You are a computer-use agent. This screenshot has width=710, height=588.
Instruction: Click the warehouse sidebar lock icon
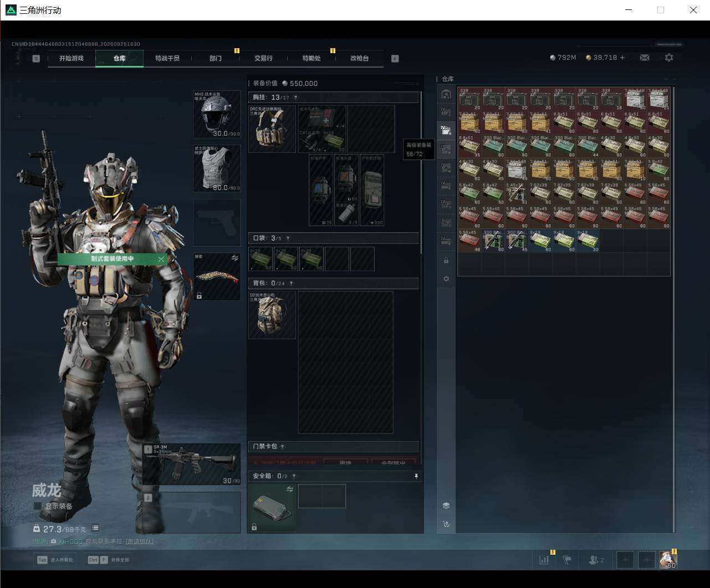[446, 260]
